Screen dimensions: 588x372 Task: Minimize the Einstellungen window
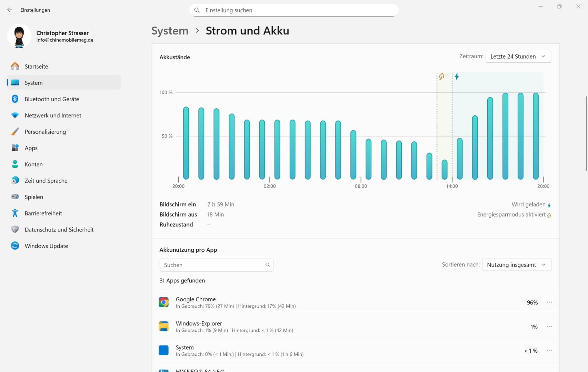click(x=541, y=6)
